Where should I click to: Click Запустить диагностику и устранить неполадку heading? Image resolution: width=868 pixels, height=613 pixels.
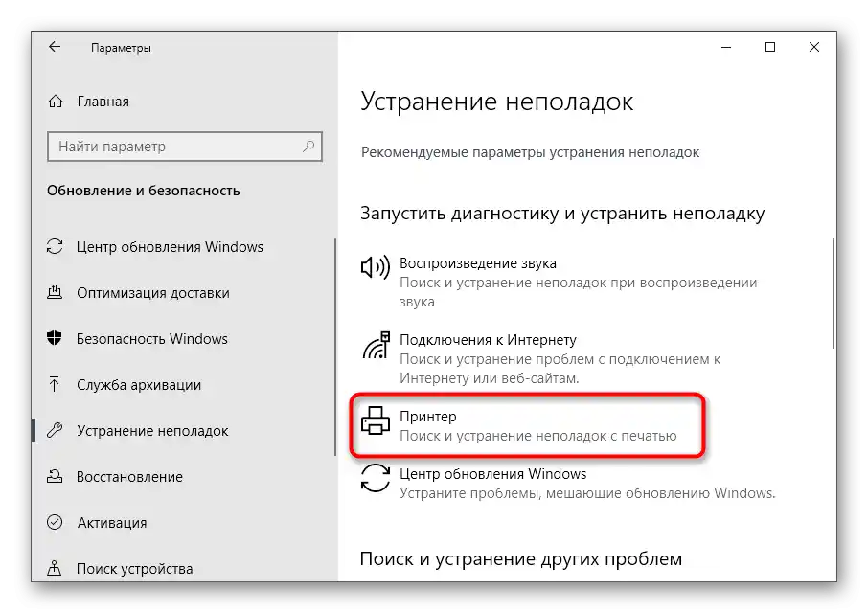[x=562, y=213]
